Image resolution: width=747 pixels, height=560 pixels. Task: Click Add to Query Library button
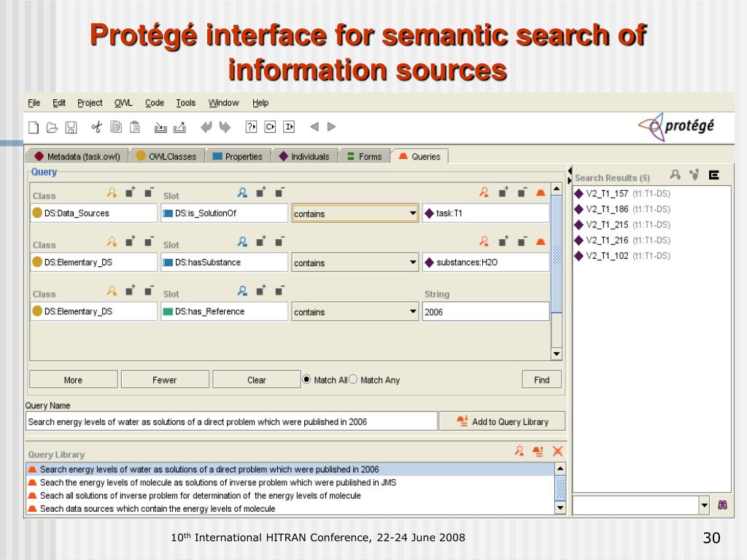click(502, 421)
